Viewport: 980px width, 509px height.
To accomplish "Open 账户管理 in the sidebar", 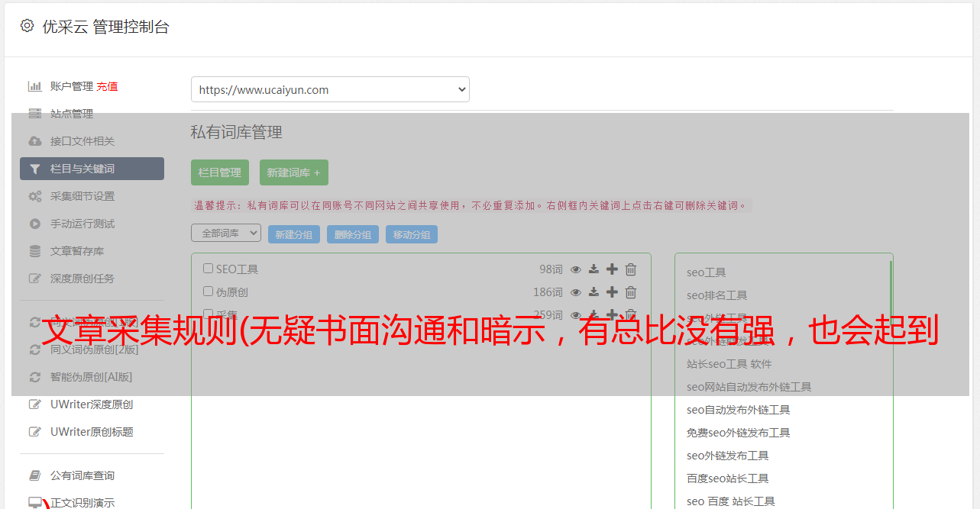I will pyautogui.click(x=72, y=86).
